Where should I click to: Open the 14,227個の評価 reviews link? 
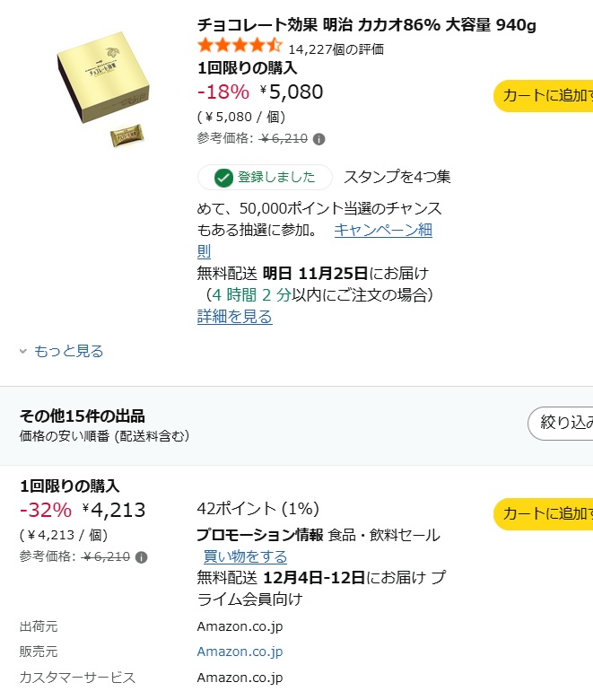click(336, 49)
